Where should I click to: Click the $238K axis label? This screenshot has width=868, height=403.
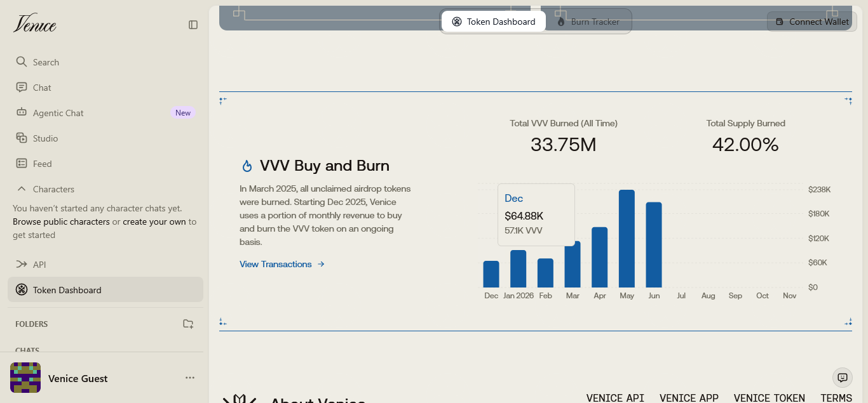point(820,190)
